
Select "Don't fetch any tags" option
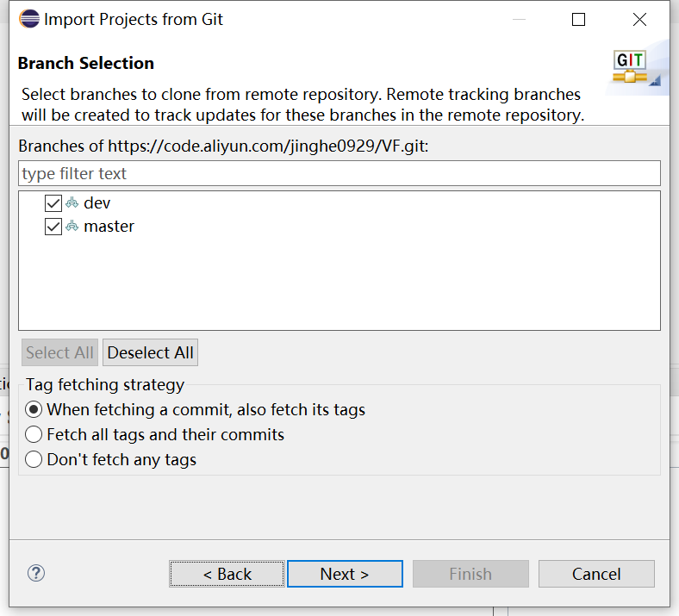34,460
